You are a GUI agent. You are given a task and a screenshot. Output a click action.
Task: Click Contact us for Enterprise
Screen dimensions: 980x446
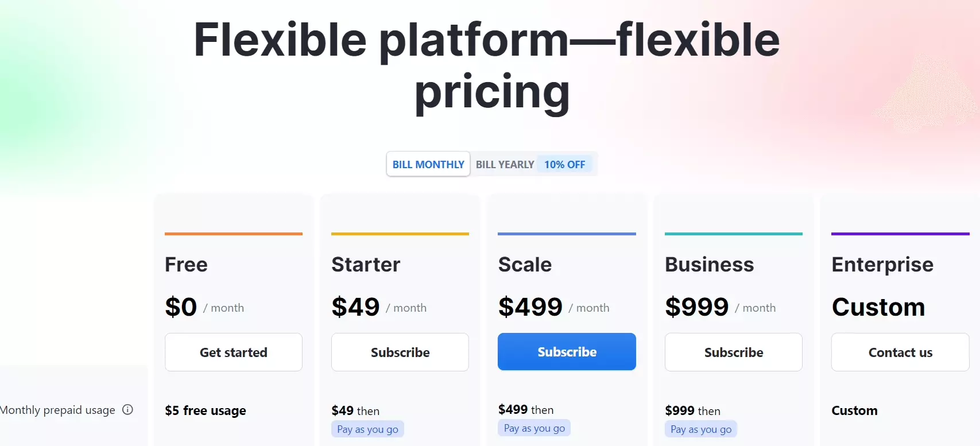[900, 352]
